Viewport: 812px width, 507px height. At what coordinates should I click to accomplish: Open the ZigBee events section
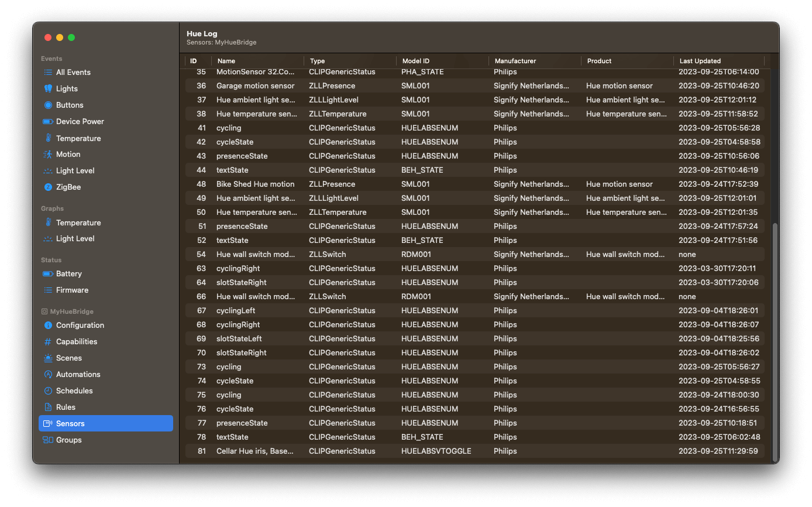point(67,187)
